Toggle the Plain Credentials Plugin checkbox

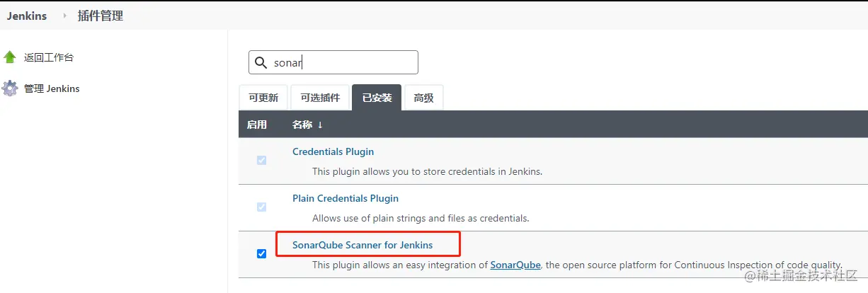pos(261,207)
